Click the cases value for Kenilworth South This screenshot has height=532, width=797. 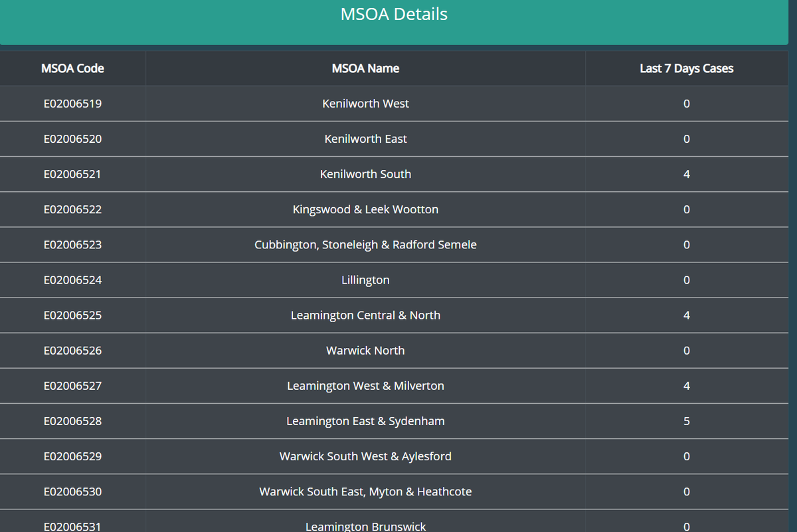687,174
